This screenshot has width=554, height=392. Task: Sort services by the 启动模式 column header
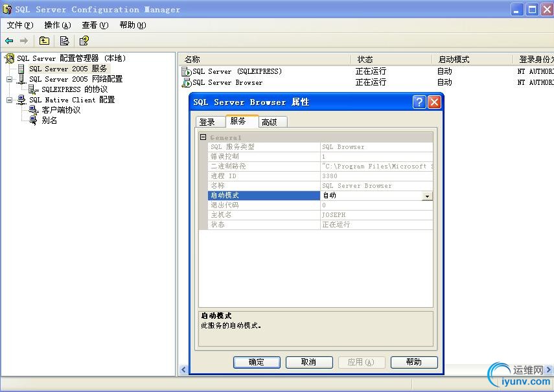[472, 60]
